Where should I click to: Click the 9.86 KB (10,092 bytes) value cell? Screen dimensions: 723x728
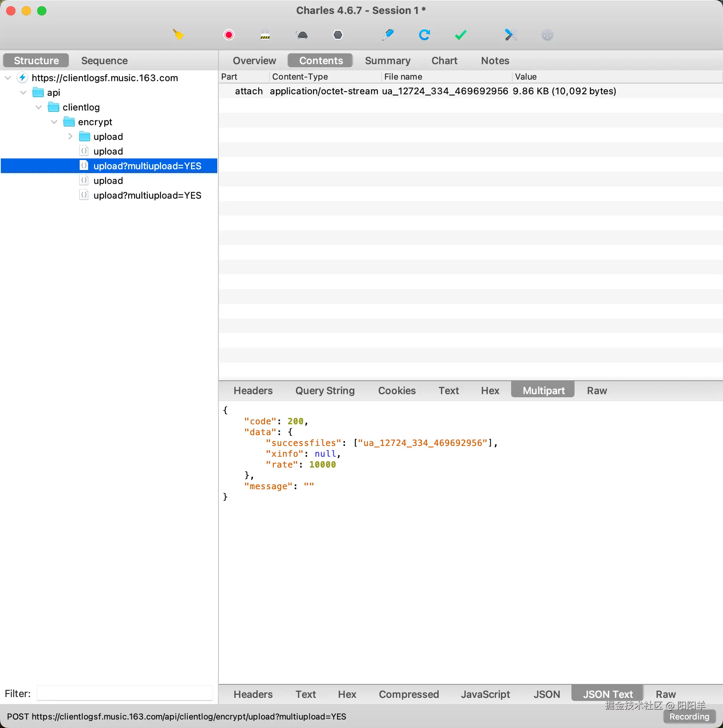[x=564, y=91]
